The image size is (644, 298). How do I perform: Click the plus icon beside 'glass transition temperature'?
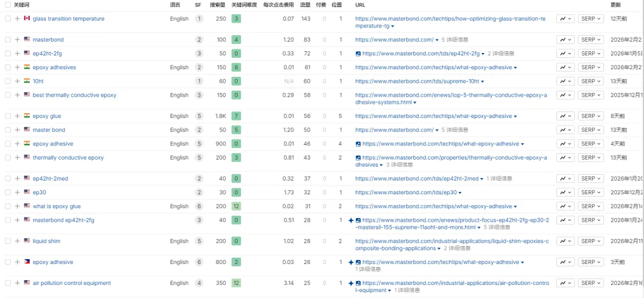pyautogui.click(x=17, y=19)
